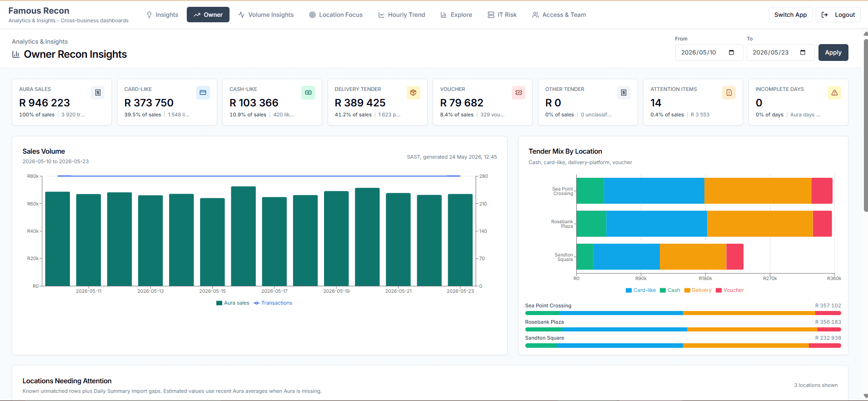
Task: Click the 2026-05-16 sales bar (tallest)
Action: pos(243,236)
